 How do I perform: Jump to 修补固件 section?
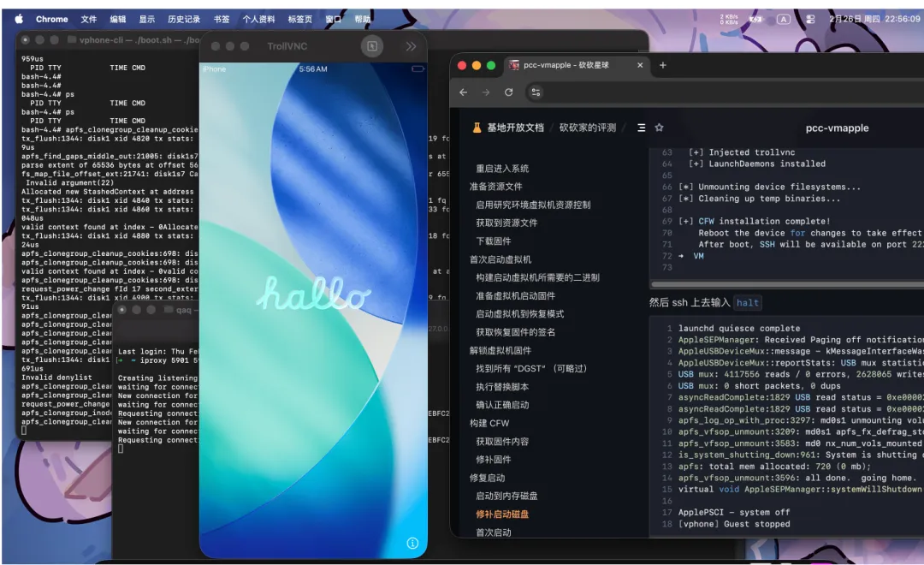[x=494, y=460]
